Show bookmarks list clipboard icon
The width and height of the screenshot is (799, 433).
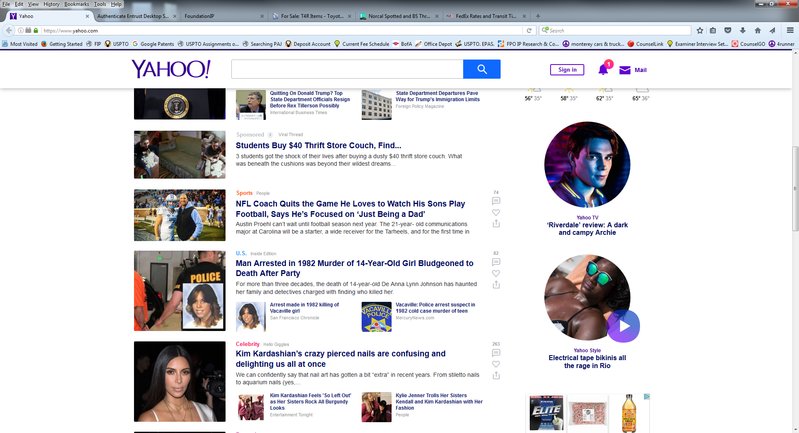pos(713,31)
